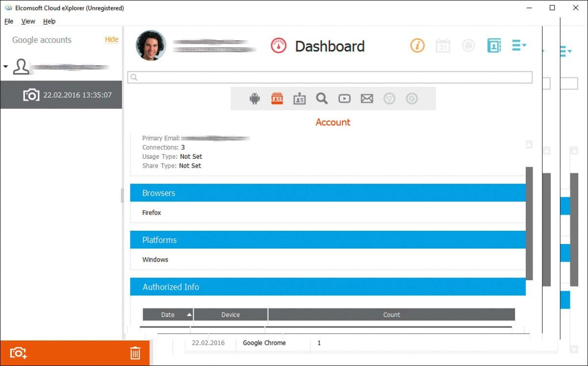Click the orange info icon
The width and height of the screenshot is (588, 366).
417,45
